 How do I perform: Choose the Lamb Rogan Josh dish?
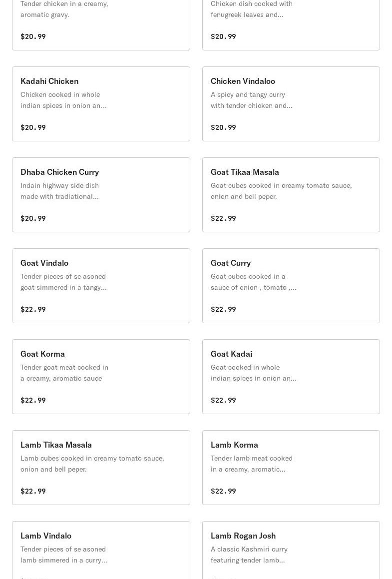pyautogui.click(x=291, y=550)
